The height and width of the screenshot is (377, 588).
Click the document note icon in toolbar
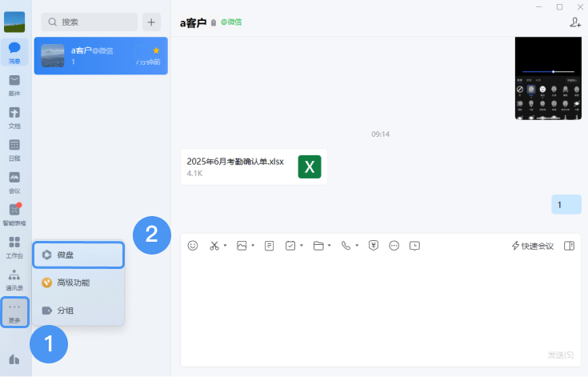tap(270, 246)
